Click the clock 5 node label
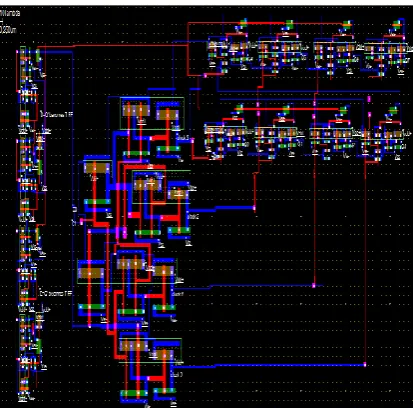 click(x=183, y=137)
